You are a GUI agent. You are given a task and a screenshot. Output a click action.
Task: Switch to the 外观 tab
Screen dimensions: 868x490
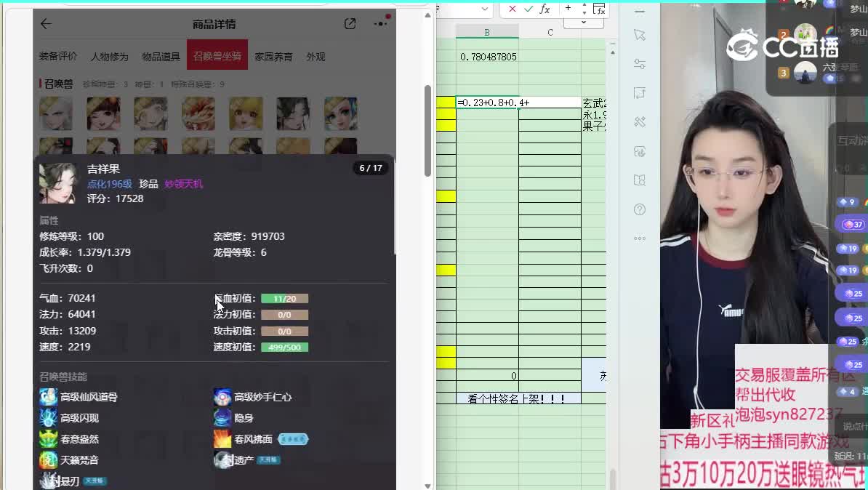316,57
